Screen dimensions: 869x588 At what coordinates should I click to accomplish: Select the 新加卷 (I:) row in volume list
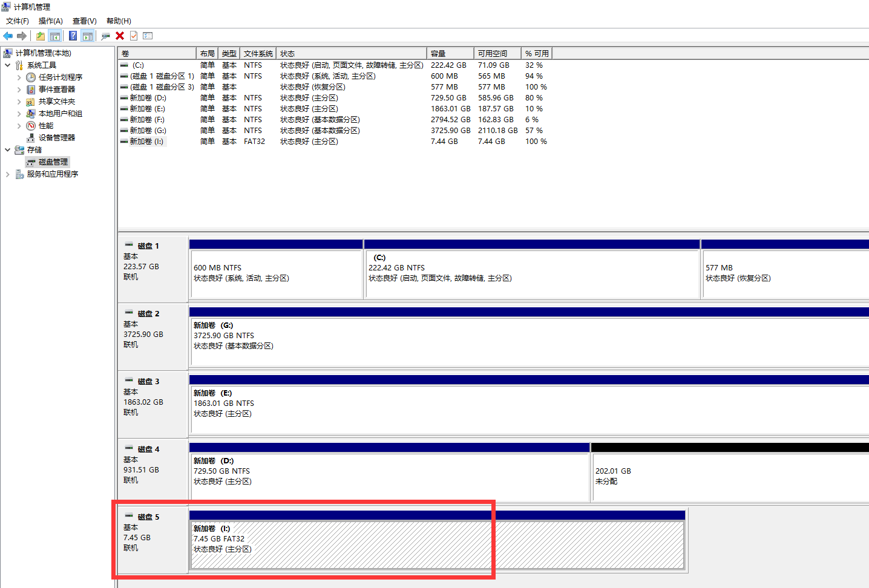coord(334,142)
